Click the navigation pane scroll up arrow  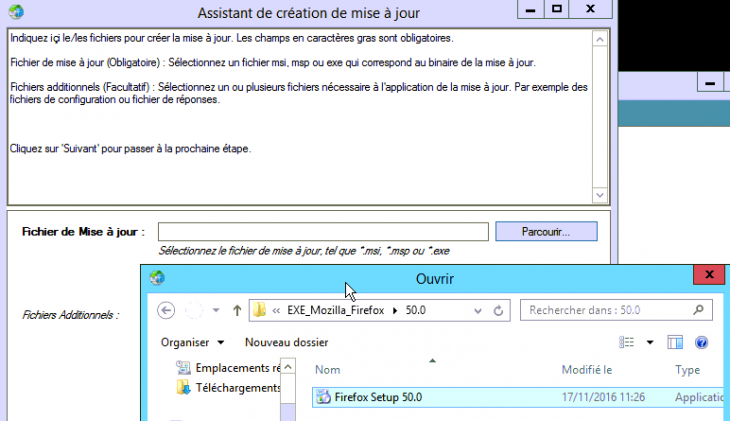coord(288,367)
